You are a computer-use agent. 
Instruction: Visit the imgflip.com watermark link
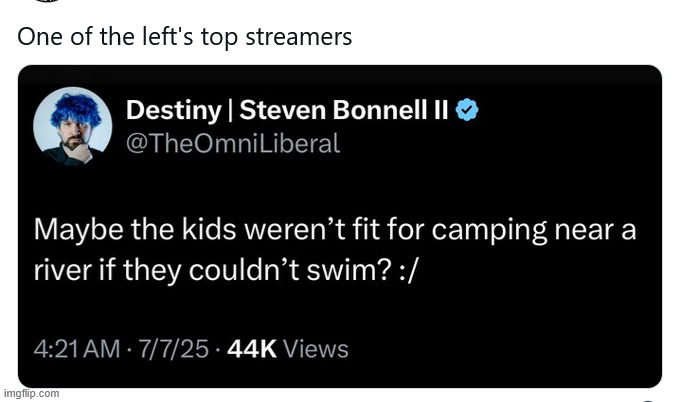(x=30, y=393)
